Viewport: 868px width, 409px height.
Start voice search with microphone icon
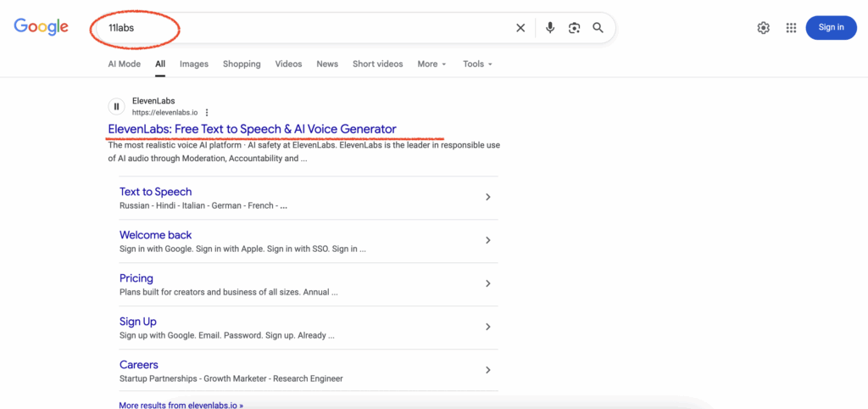click(x=550, y=28)
